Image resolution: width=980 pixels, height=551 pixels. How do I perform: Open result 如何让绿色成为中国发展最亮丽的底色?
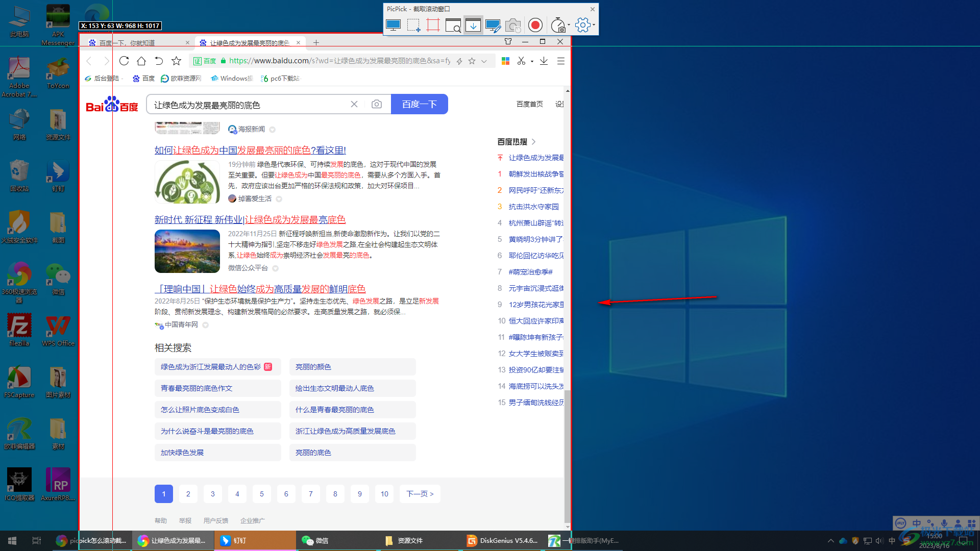pyautogui.click(x=250, y=151)
